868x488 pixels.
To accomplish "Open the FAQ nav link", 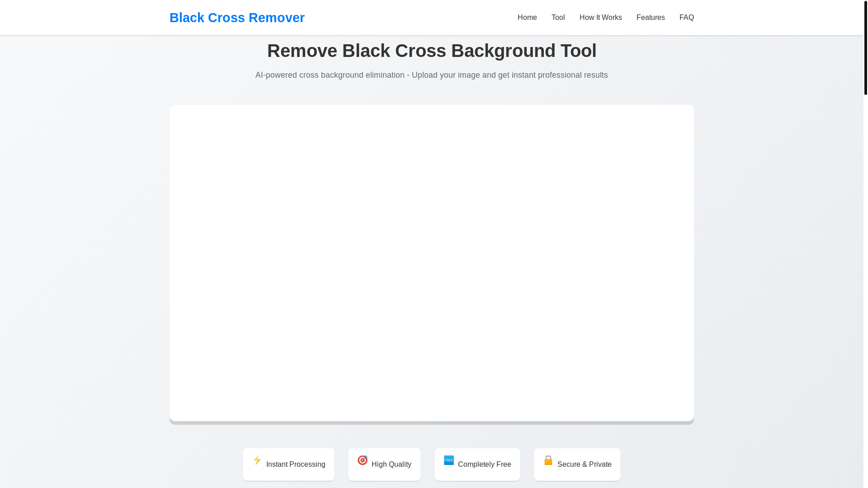I will coord(686,18).
